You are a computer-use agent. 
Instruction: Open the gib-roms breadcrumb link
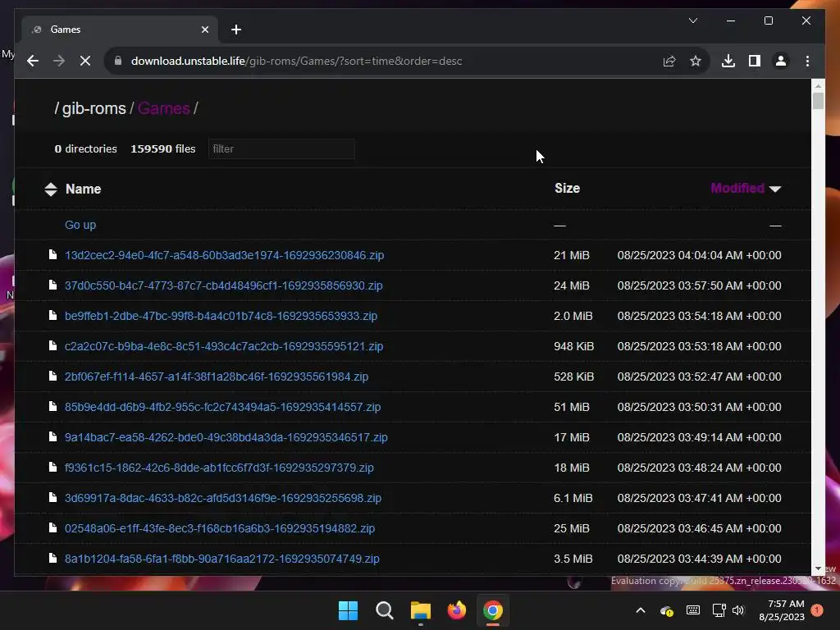pos(94,108)
